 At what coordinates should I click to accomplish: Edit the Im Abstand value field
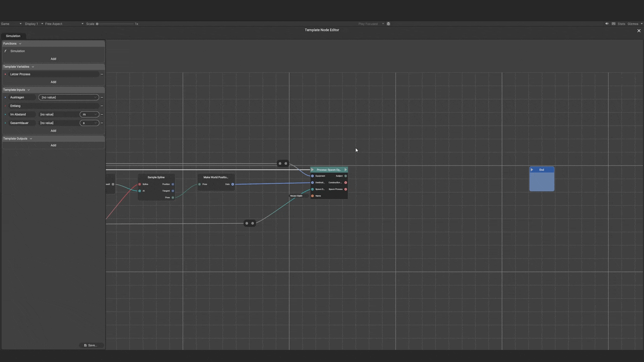pos(58,114)
